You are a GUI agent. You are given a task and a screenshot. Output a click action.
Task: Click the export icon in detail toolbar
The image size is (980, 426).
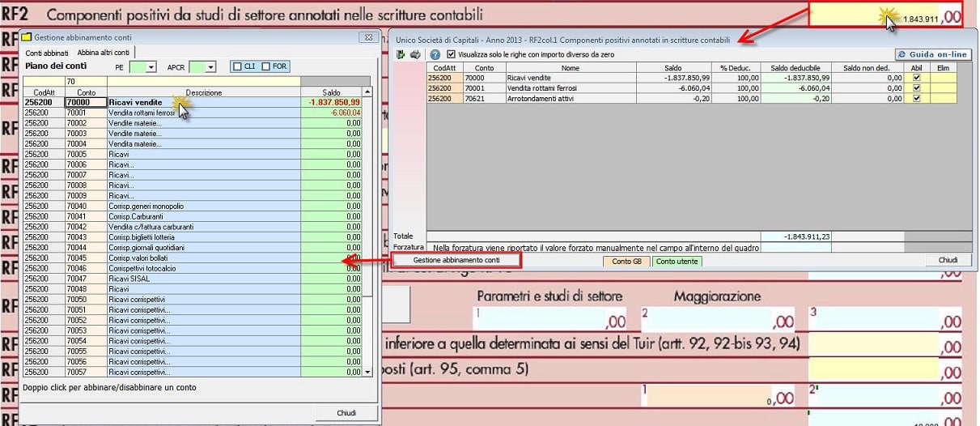click(401, 54)
